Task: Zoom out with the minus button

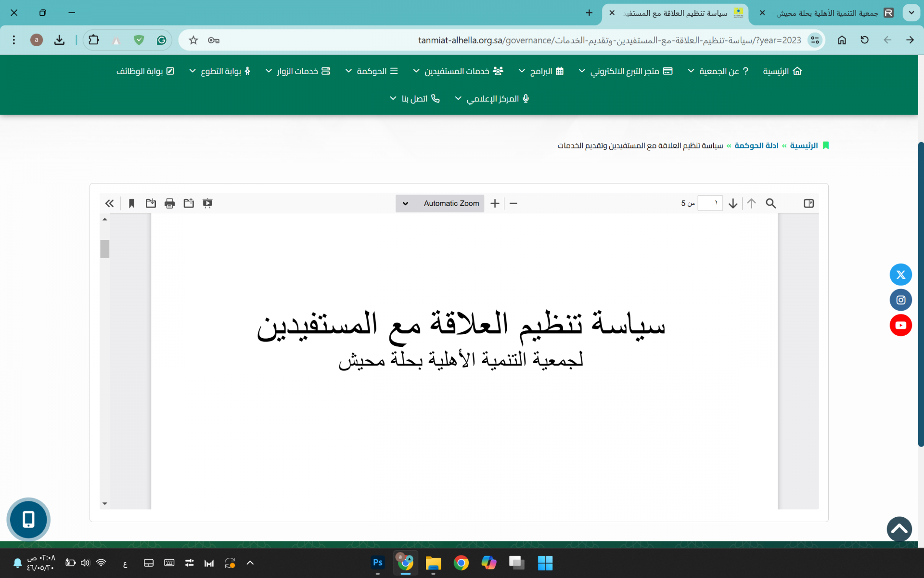Action: (x=513, y=203)
